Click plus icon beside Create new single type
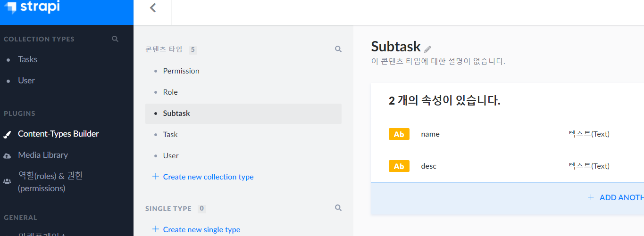This screenshot has height=236, width=644. coord(155,229)
